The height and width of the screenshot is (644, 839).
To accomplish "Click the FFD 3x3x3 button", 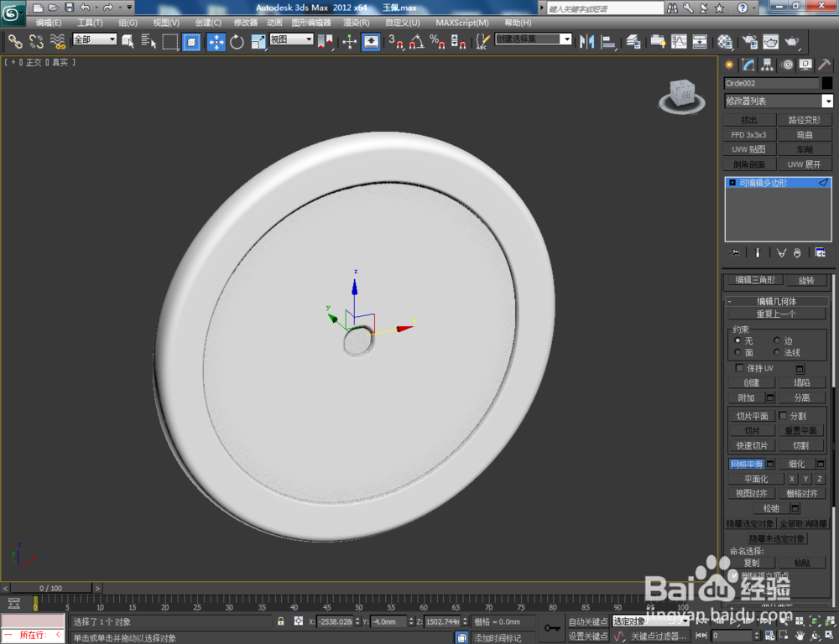I will point(749,135).
